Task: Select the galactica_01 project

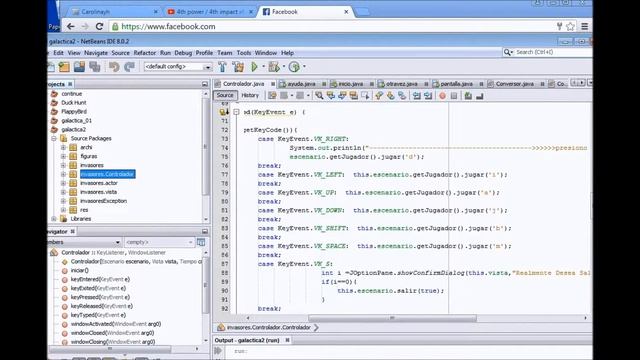Action: point(76,120)
